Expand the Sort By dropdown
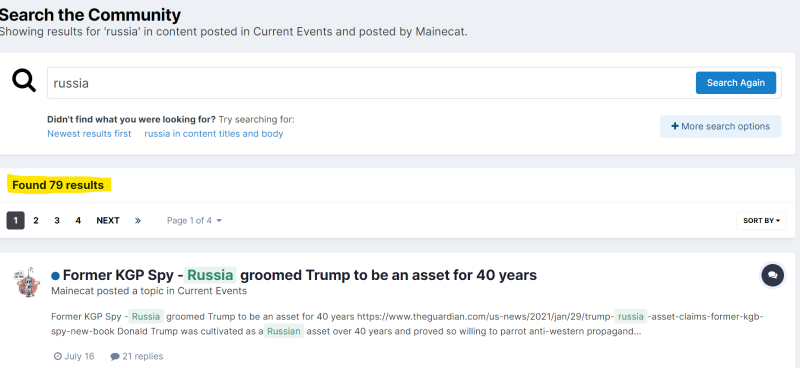Screen dimensions: 800x368 click(761, 220)
